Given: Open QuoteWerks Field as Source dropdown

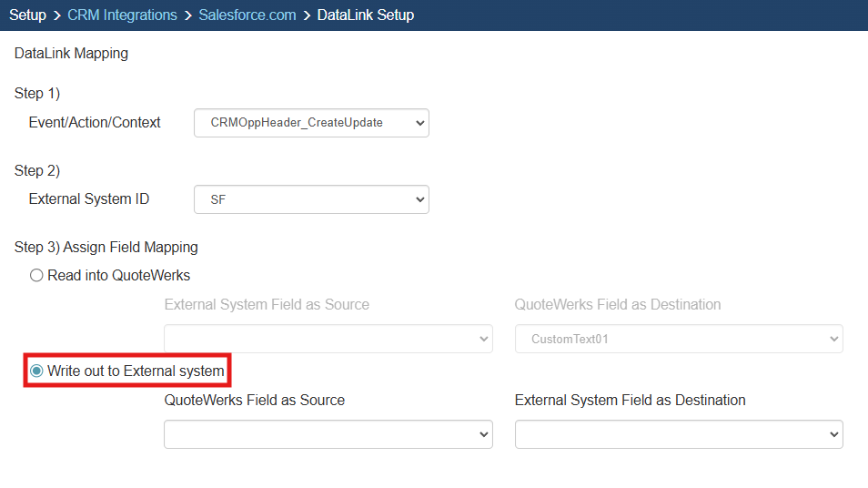Looking at the screenshot, I should [328, 434].
